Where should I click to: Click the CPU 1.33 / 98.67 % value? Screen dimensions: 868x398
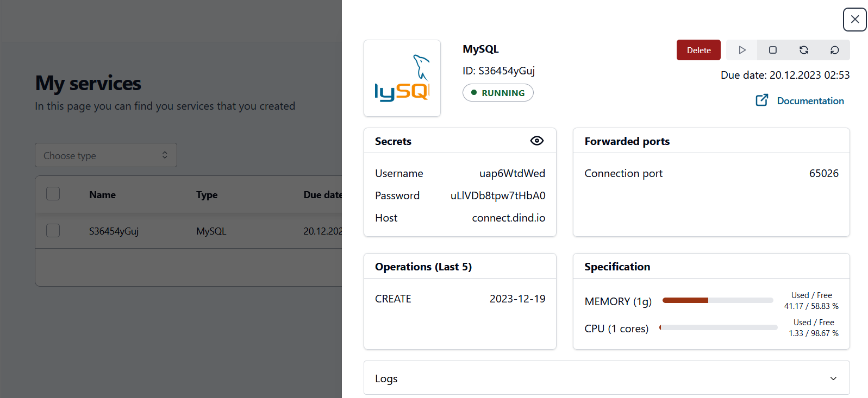click(x=814, y=333)
